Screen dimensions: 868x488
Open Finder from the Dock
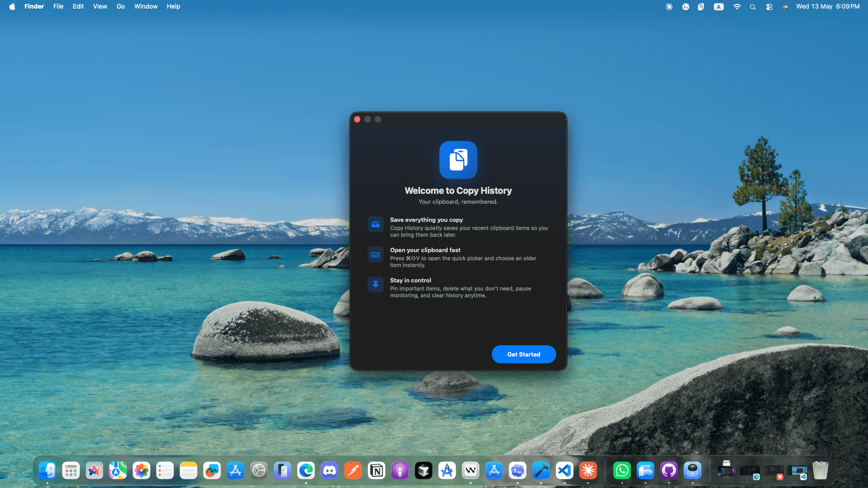click(47, 471)
